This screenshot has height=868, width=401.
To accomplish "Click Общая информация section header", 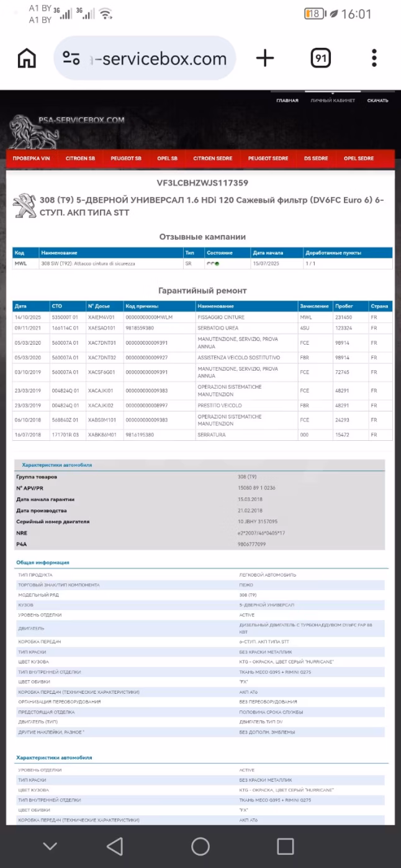I will (42, 562).
